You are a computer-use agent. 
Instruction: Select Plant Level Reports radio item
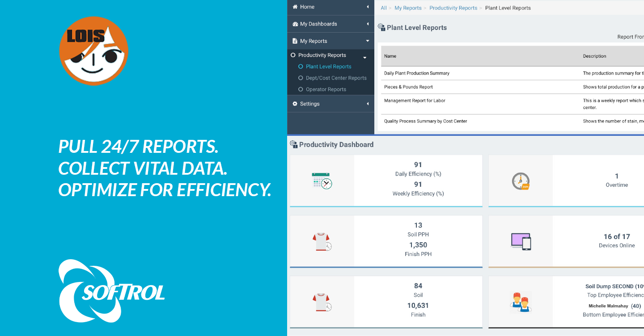tap(328, 67)
